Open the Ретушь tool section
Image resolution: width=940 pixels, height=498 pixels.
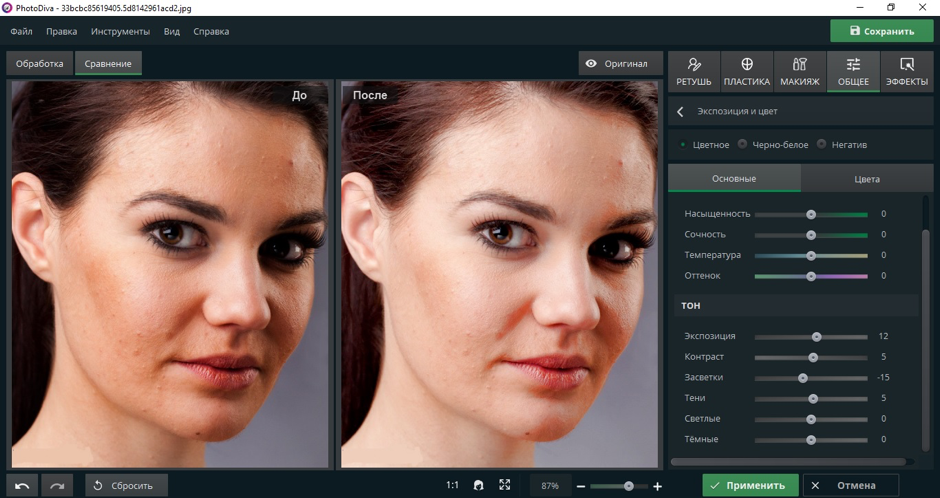point(694,72)
